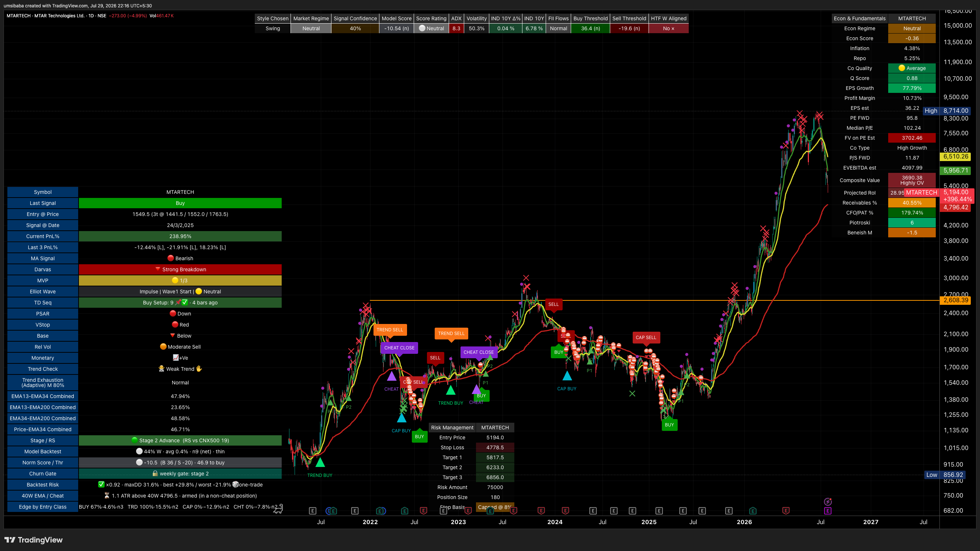Click the Style Chosen header cell

coord(273,18)
